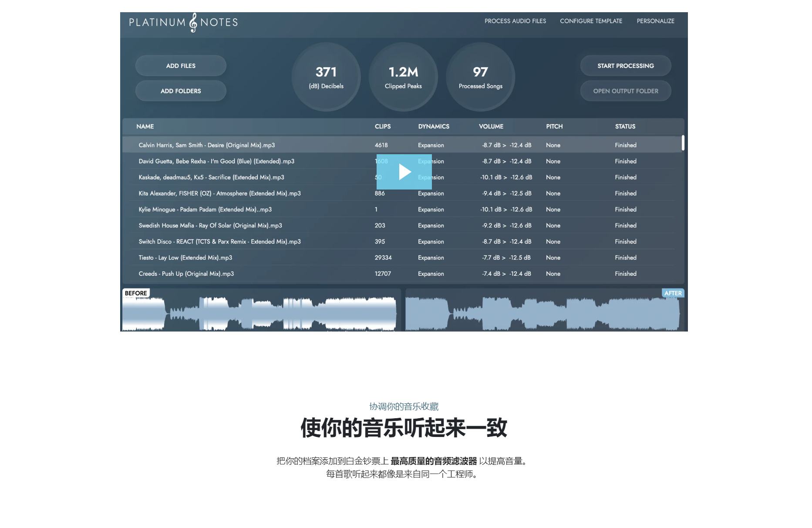Click None pitch in Creeds row
The height and width of the screenshot is (528, 812).
[x=553, y=274]
